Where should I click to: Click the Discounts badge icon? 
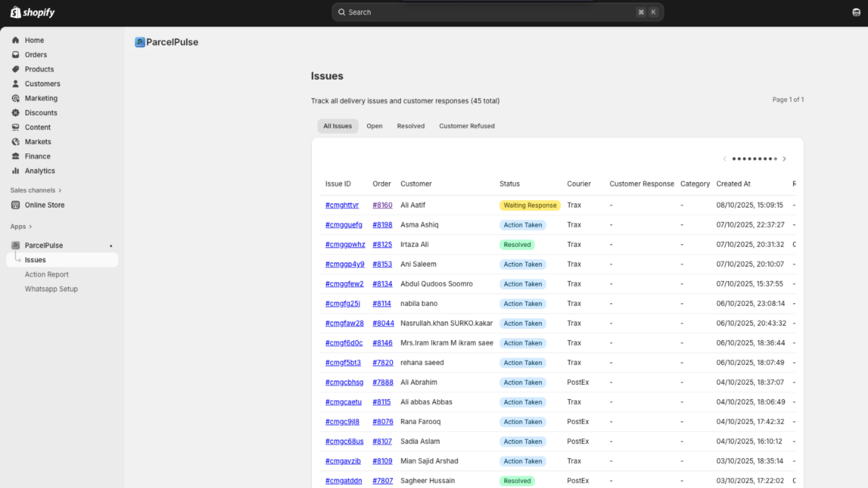point(16,113)
